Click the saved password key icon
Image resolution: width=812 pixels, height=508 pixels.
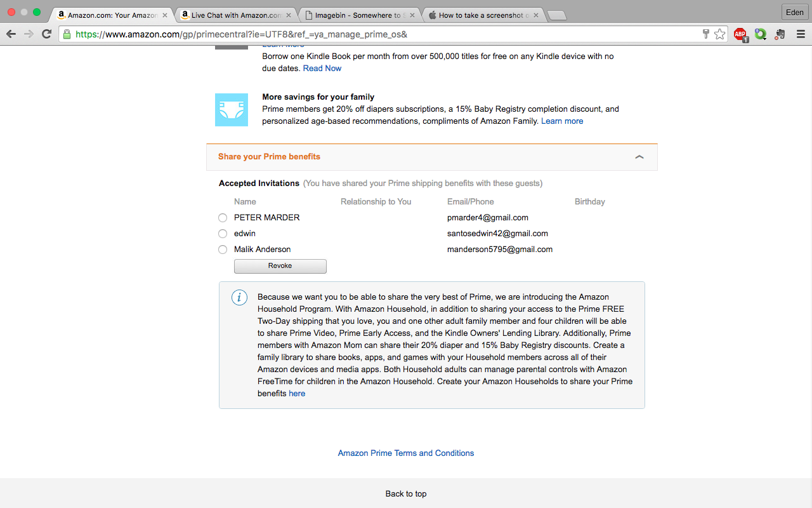pyautogui.click(x=705, y=34)
